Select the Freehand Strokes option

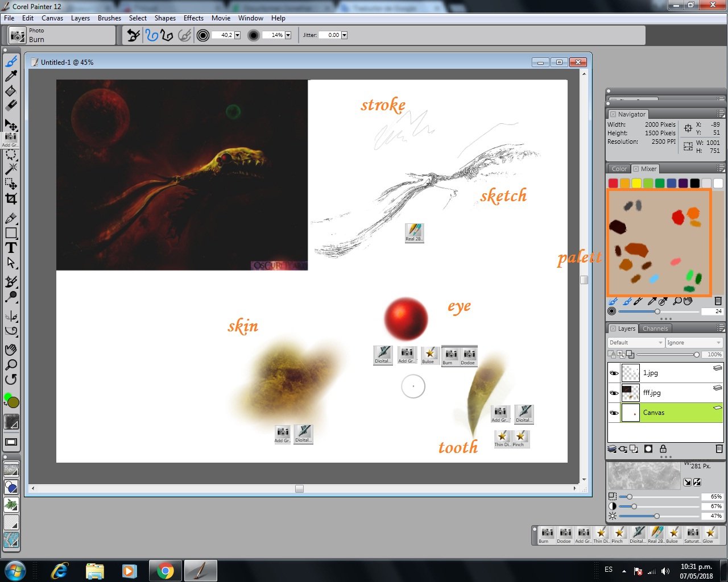click(151, 35)
